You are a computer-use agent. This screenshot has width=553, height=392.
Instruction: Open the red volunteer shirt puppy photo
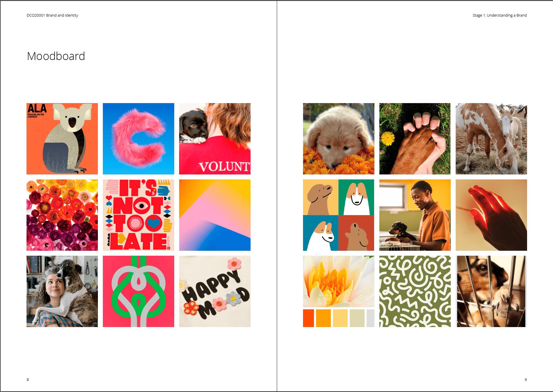(x=215, y=139)
